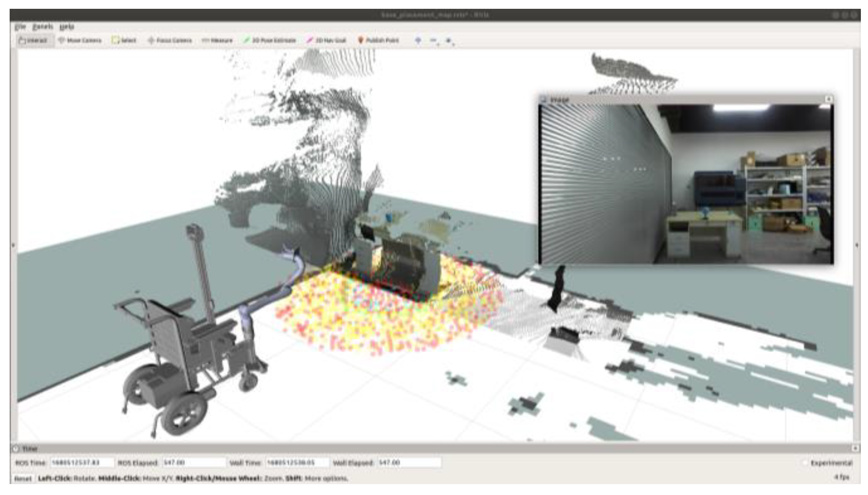Enable the Experimental checkbox
The width and height of the screenshot is (868, 495).
804,463
